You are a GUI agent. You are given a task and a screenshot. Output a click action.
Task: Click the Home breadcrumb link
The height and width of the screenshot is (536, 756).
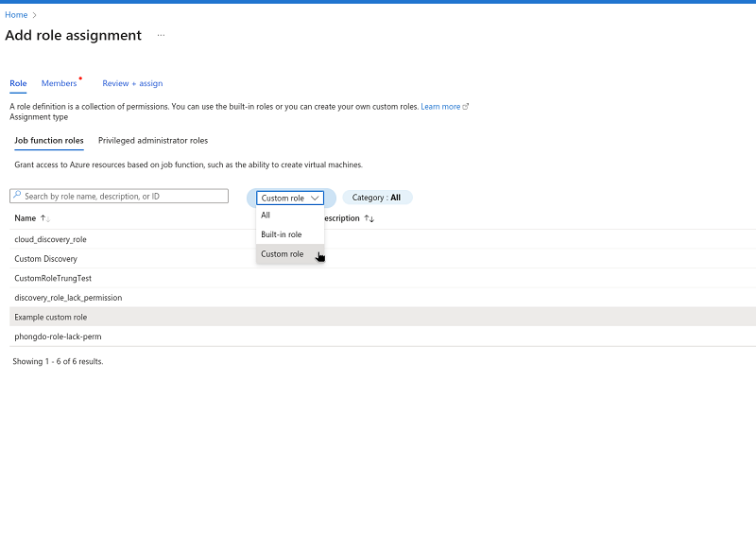pyautogui.click(x=16, y=15)
